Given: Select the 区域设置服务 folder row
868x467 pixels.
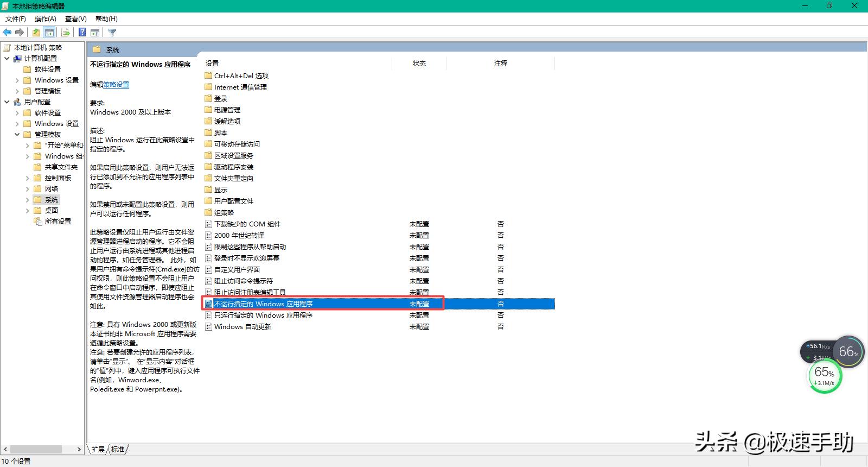Looking at the screenshot, I should coord(234,155).
